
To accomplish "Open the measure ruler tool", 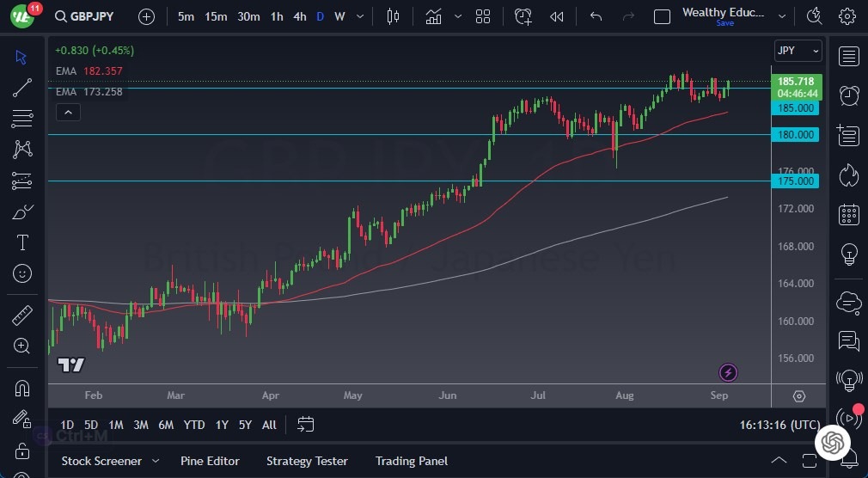I will (22, 316).
